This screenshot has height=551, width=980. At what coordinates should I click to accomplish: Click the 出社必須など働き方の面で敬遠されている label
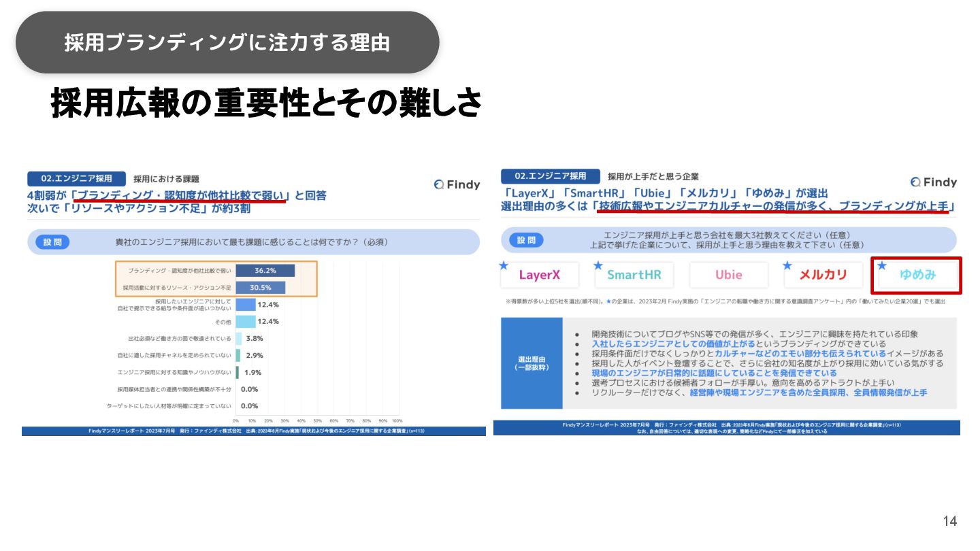coord(180,338)
